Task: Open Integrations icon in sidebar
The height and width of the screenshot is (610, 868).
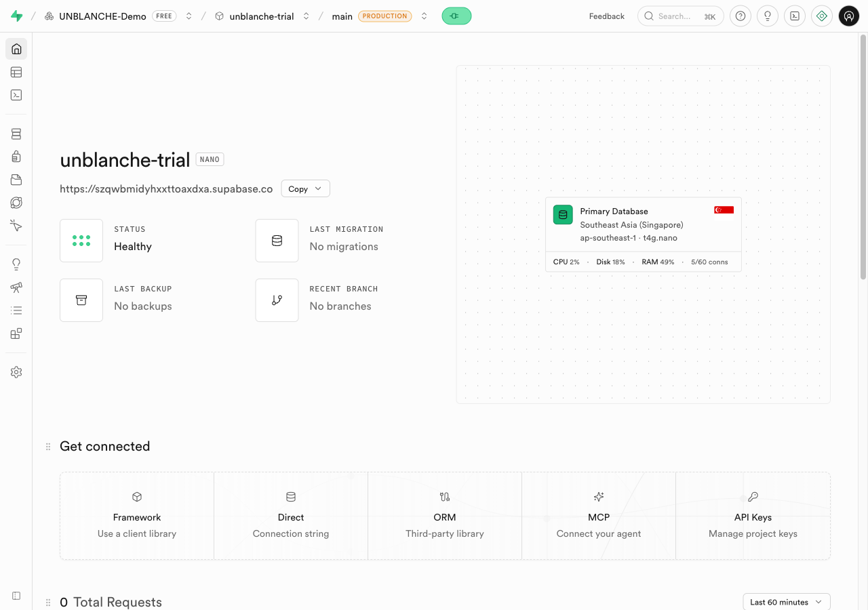Action: coord(16,333)
